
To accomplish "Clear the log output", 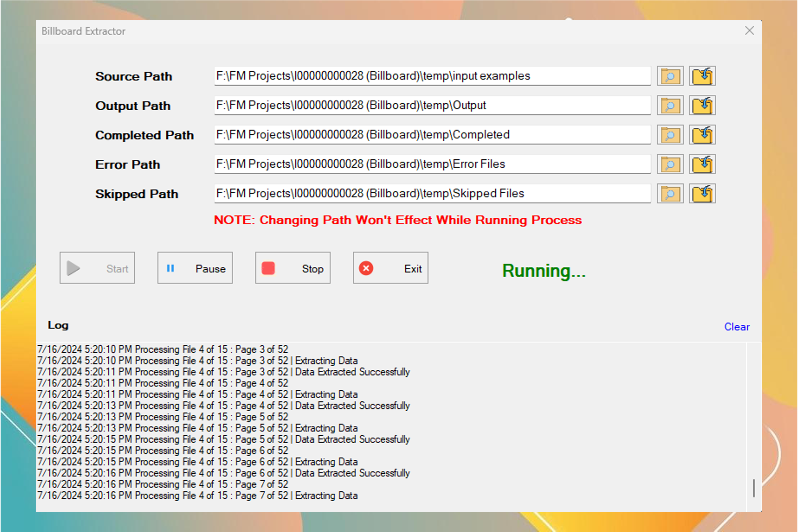I will coord(736,327).
